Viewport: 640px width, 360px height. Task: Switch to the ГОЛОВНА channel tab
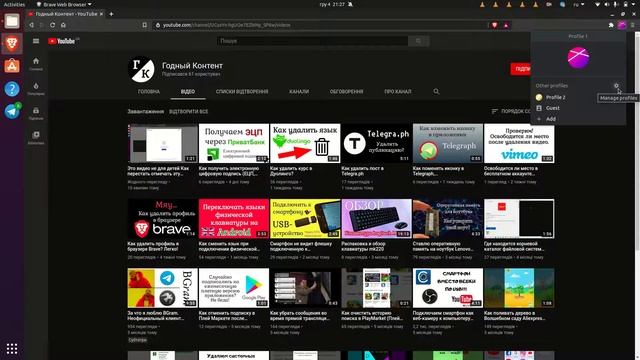click(x=149, y=91)
